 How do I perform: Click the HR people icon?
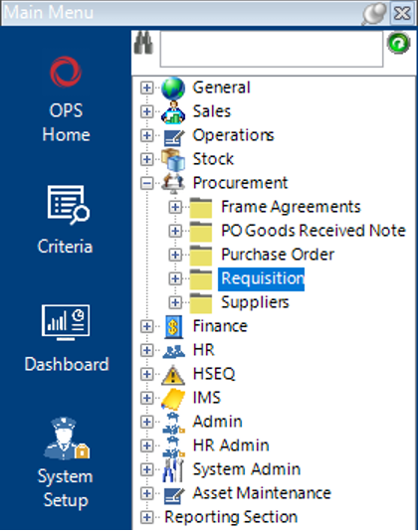[173, 351]
